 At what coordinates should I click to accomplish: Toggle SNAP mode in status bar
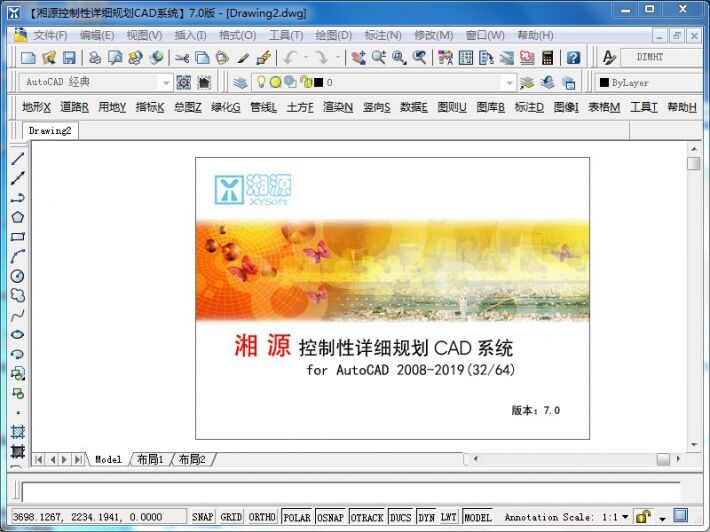(202, 517)
